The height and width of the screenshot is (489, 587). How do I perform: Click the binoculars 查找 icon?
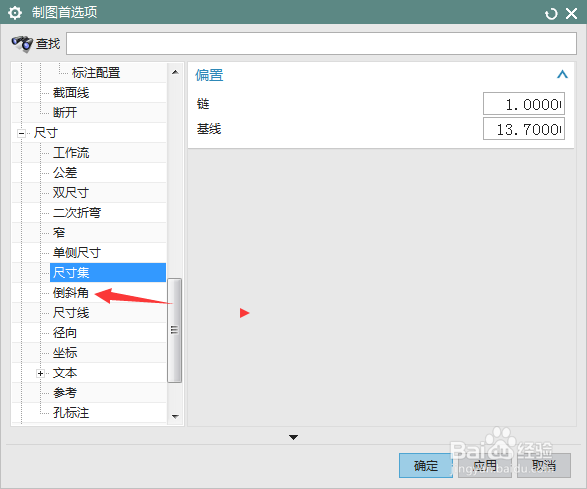click(22, 43)
